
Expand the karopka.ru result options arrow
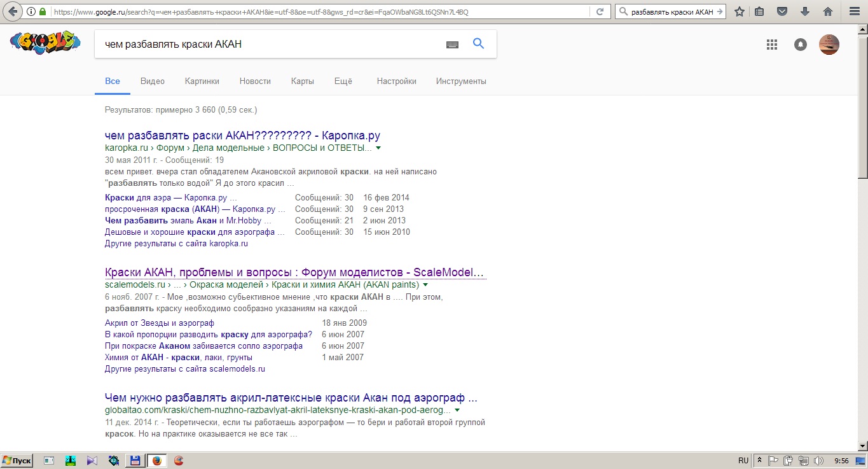(378, 148)
